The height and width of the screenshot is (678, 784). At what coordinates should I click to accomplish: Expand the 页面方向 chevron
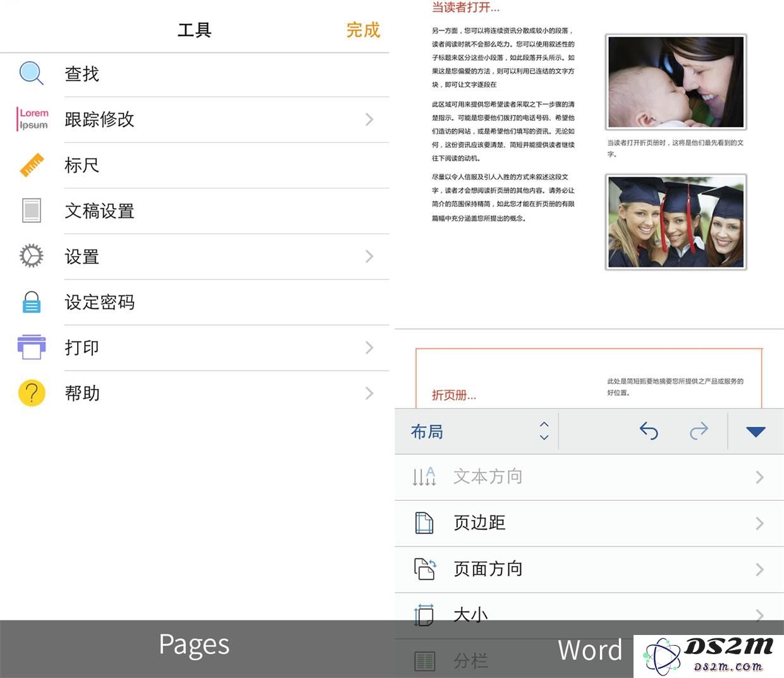[x=760, y=569]
